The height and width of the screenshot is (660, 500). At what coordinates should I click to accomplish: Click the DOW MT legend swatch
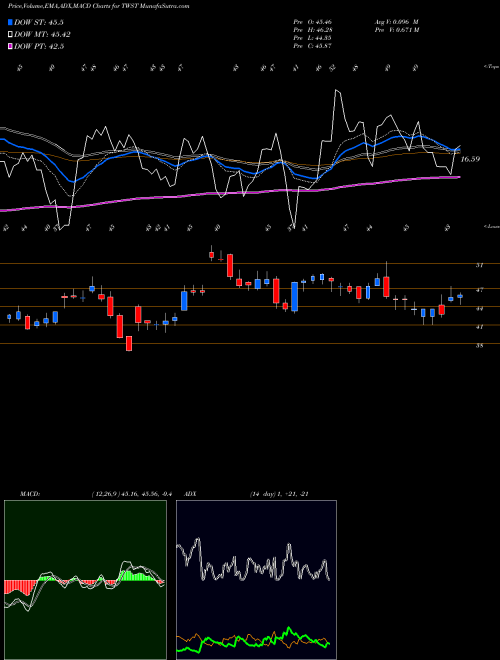[10, 35]
